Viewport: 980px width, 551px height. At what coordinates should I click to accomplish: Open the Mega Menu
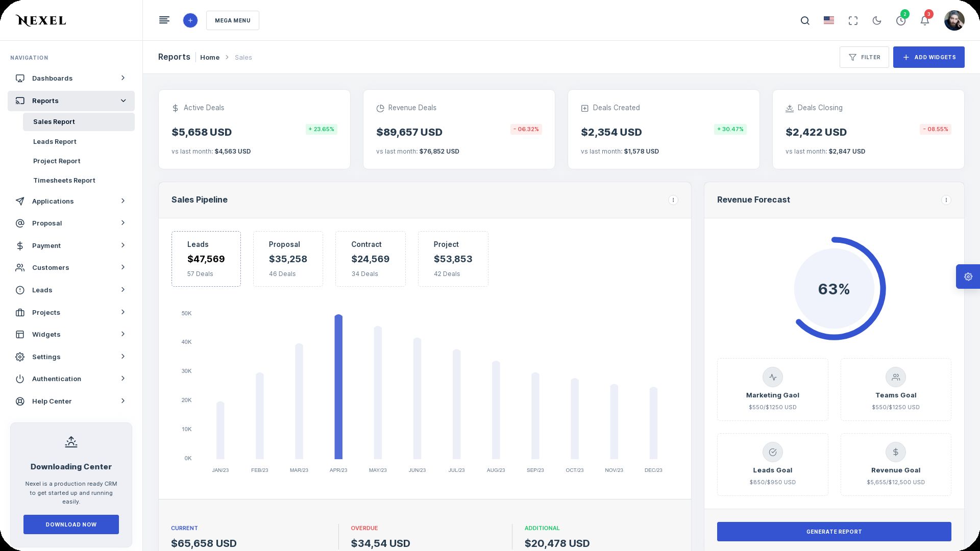coord(232,20)
